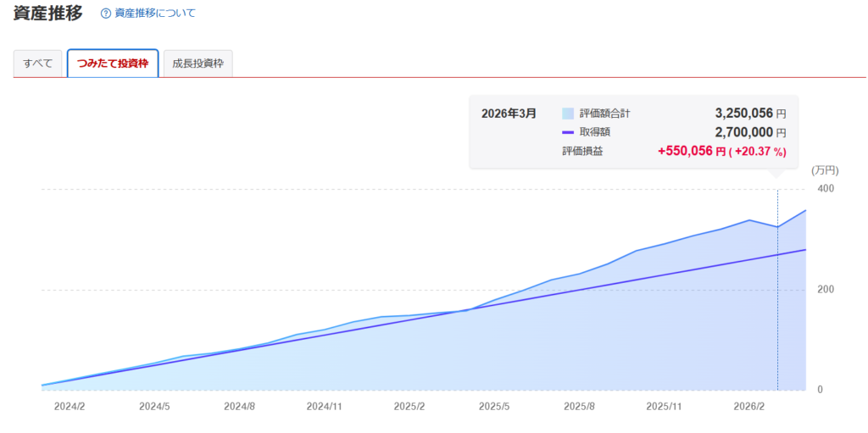The image size is (868, 433).
Task: Switch to the 成長投資枠 tab
Action: pyautogui.click(x=198, y=64)
